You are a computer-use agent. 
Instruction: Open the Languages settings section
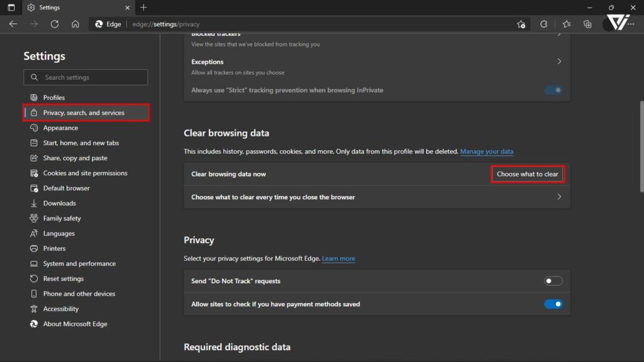click(58, 234)
